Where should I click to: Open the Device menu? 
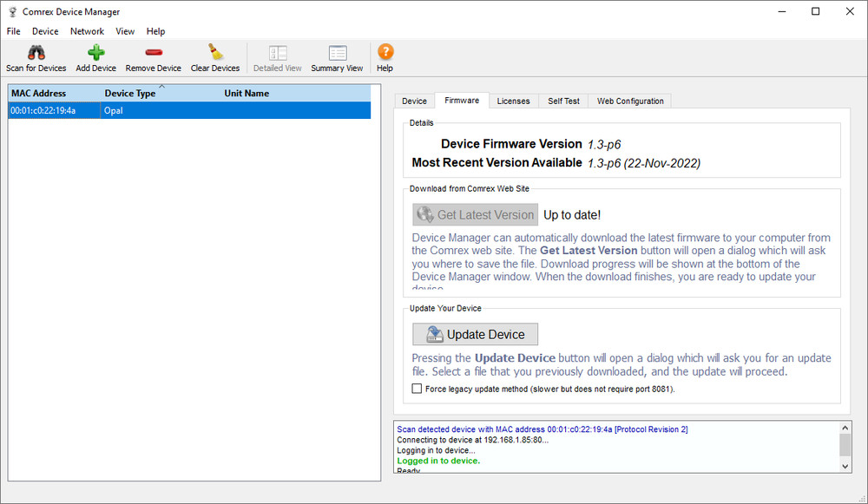tap(45, 31)
